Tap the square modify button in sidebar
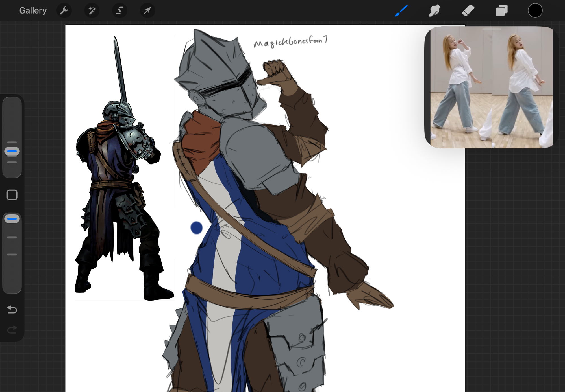The width and height of the screenshot is (565, 392). pos(12,195)
